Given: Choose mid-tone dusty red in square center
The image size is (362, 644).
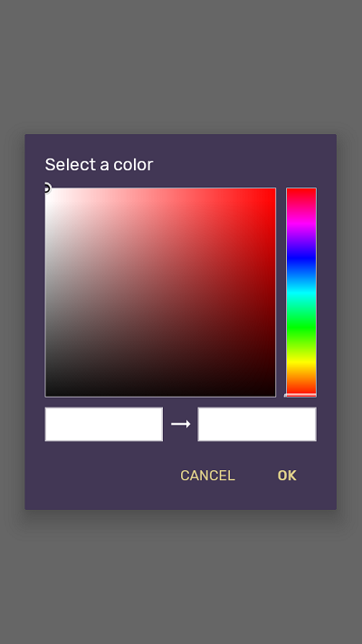Looking at the screenshot, I should pos(160,293).
